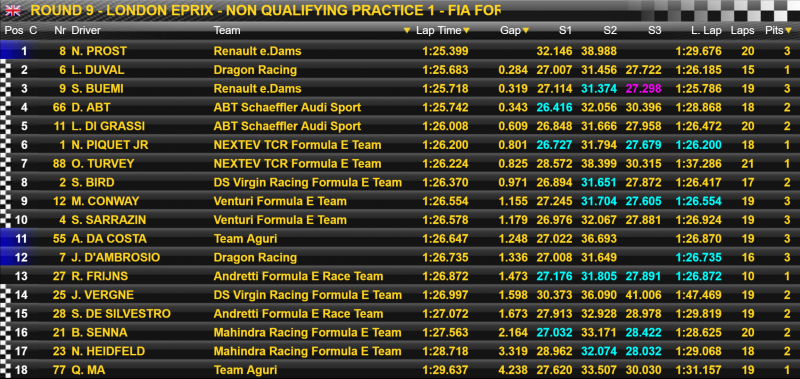Open the Pits column sort arrow
The height and width of the screenshot is (379, 800).
pos(788,31)
